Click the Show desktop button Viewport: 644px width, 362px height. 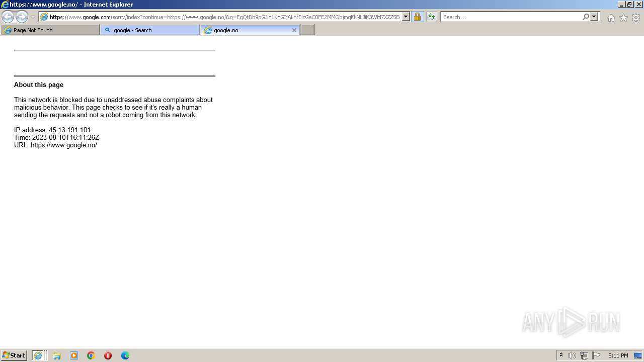coord(638,355)
